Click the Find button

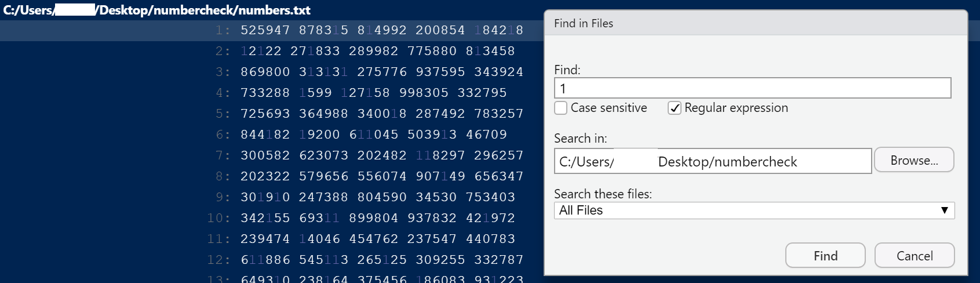pyautogui.click(x=825, y=256)
